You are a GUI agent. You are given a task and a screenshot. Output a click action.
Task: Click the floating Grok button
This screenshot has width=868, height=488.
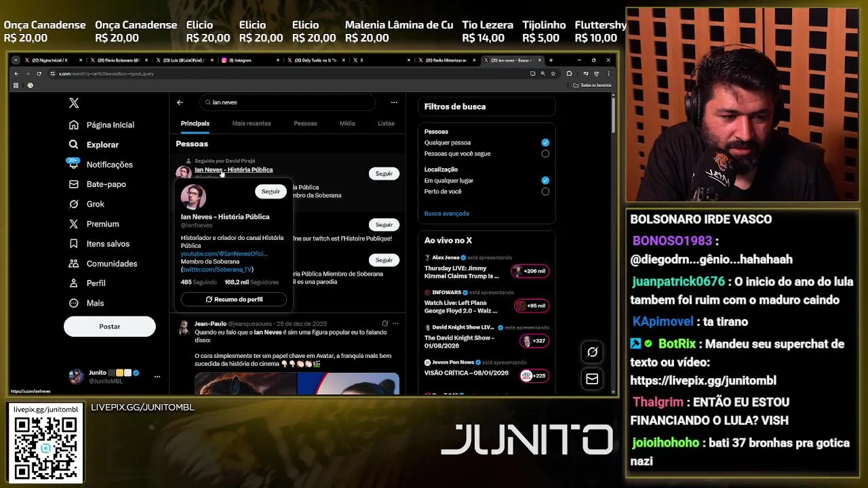pos(592,352)
